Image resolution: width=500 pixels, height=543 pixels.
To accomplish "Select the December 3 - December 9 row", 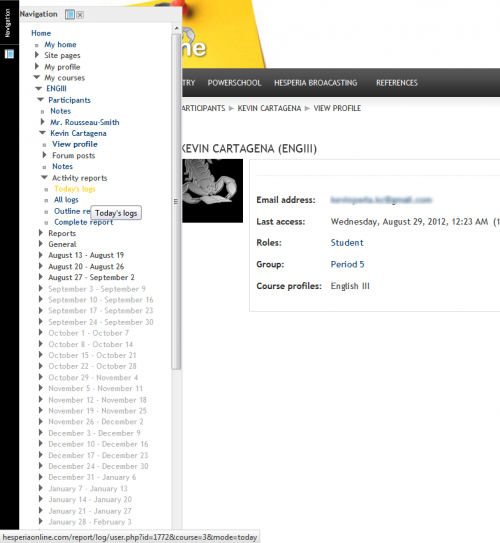I will click(94, 433).
